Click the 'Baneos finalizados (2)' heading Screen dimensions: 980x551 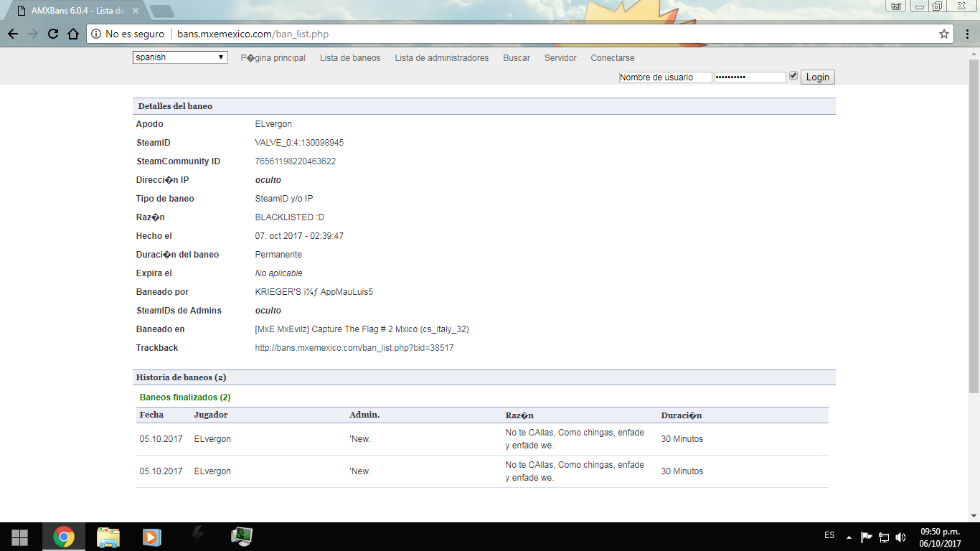[185, 397]
